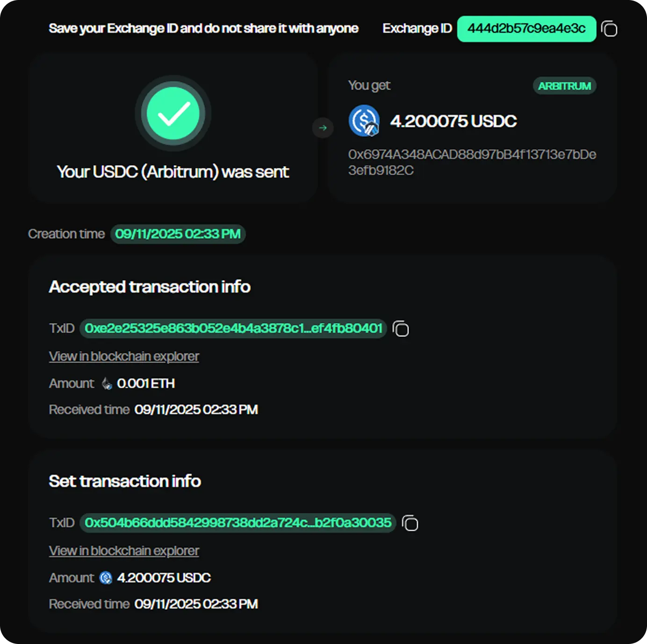The image size is (647, 644).
Task: Click the Set transaction info heading
Action: [x=125, y=481]
